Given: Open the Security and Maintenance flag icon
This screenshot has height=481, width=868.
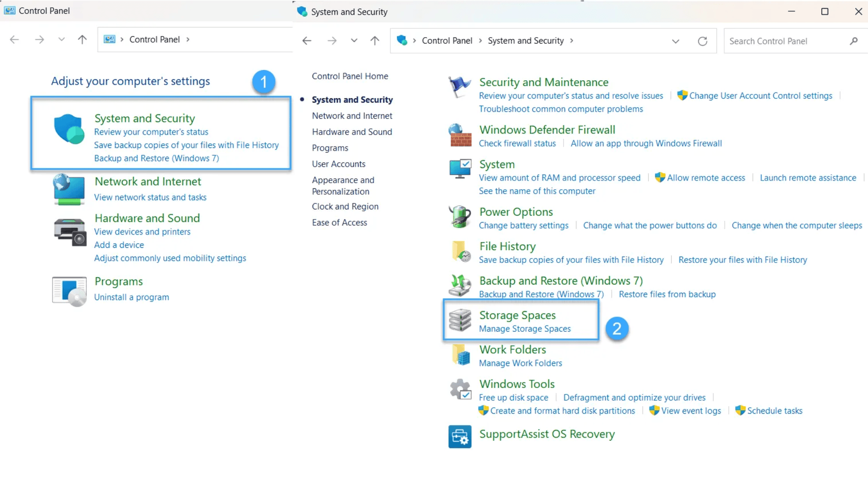Looking at the screenshot, I should point(460,87).
